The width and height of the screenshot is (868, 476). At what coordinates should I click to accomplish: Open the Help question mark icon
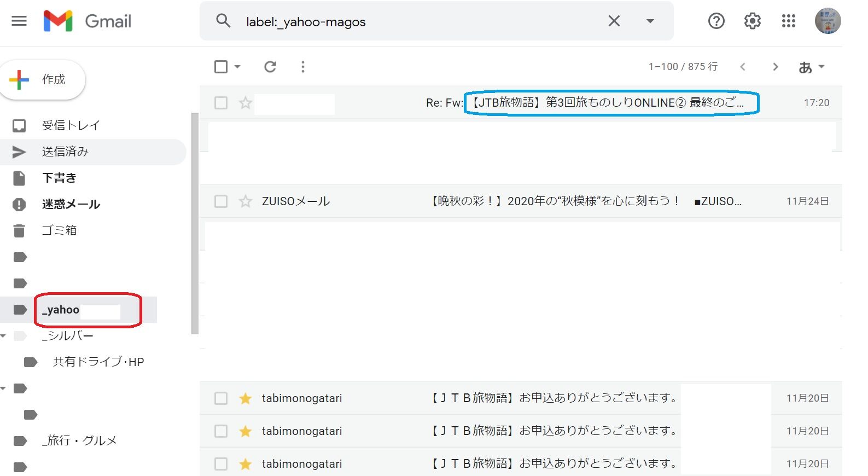tap(716, 21)
